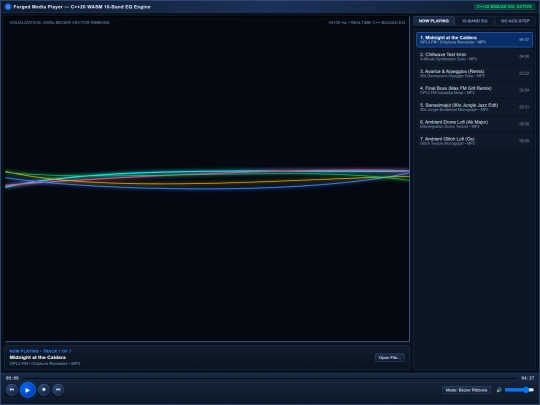Click the Open File... button

390,357
